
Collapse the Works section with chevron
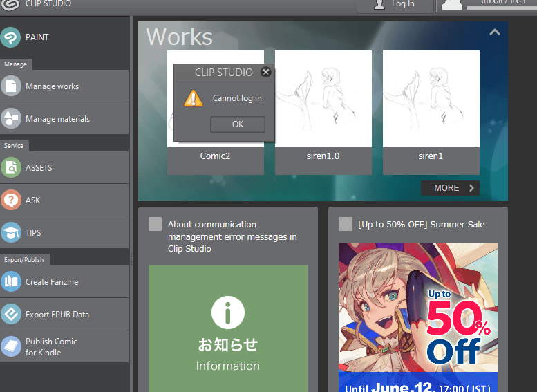coord(495,32)
